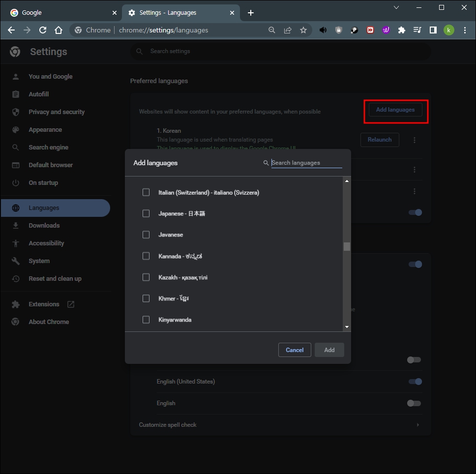Open the home page icon
476x474 pixels.
click(x=59, y=30)
